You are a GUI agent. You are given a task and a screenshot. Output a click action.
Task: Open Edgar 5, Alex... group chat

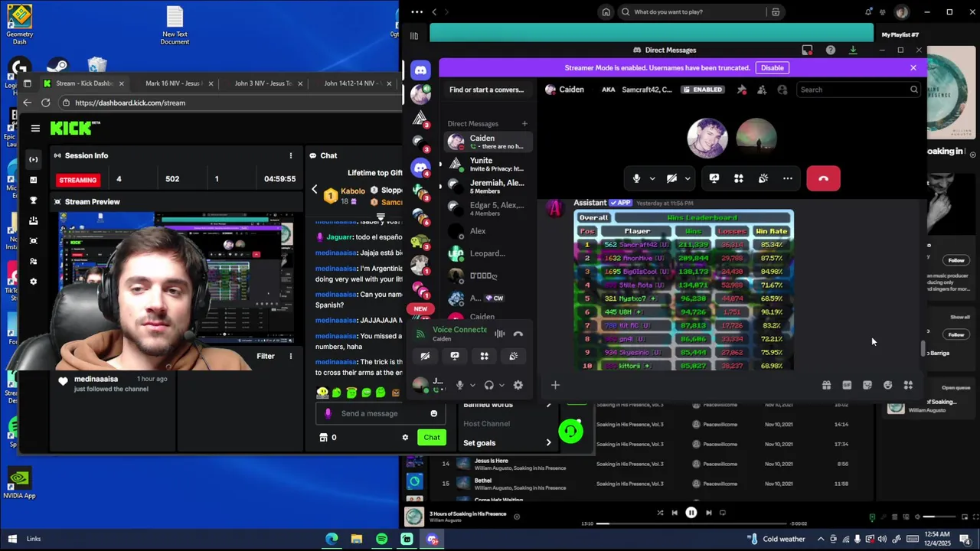pyautogui.click(x=487, y=208)
